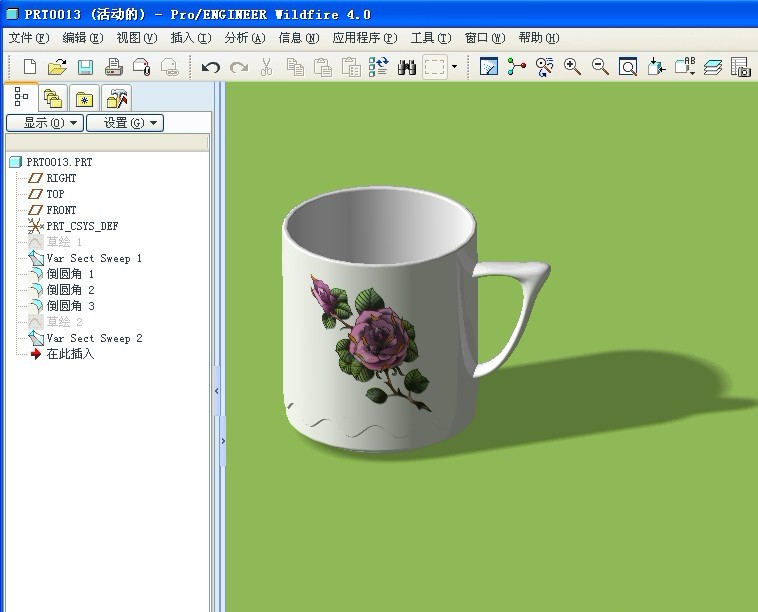
Task: Open the 文件(F) menu
Action: [x=29, y=38]
